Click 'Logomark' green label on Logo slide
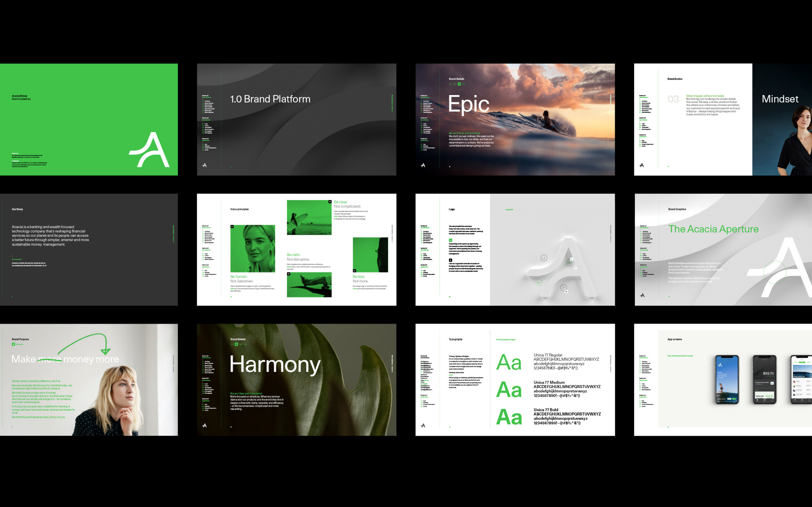812x507 pixels. (509, 209)
